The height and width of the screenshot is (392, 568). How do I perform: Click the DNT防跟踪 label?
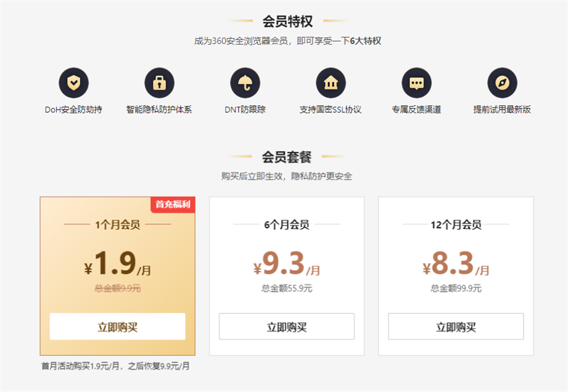pos(245,110)
